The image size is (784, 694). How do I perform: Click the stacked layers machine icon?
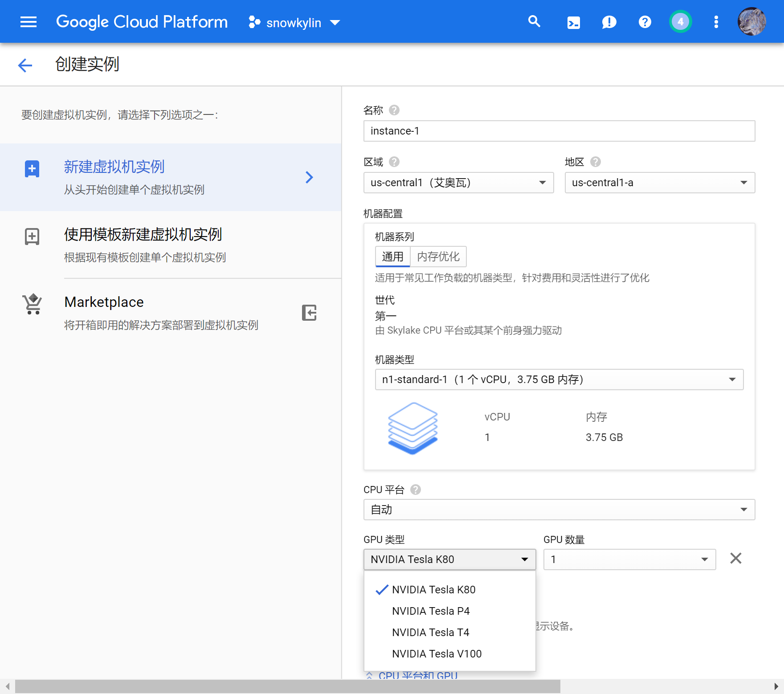click(413, 428)
